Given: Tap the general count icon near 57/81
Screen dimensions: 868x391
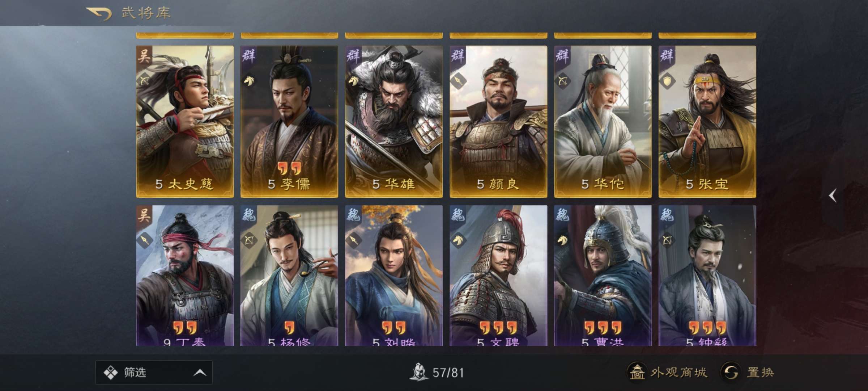Looking at the screenshot, I should click(419, 372).
